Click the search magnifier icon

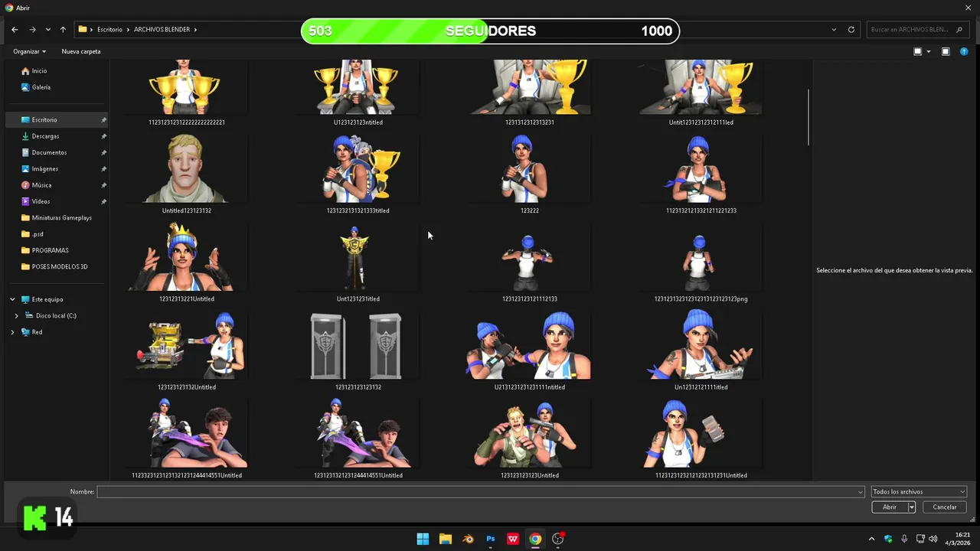[x=960, y=29]
